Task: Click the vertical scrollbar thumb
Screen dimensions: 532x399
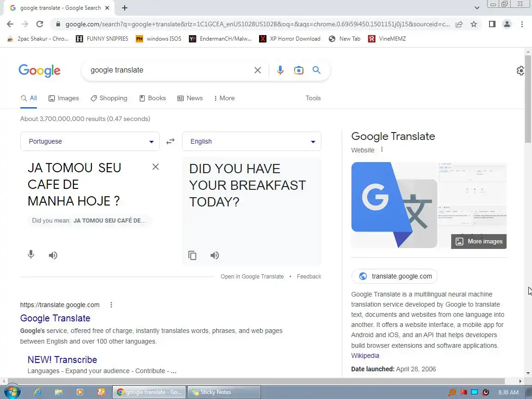Action: [527, 99]
